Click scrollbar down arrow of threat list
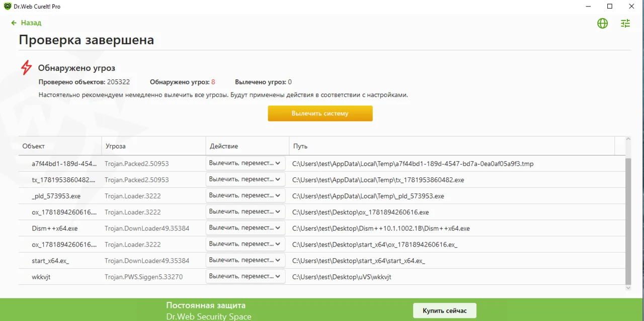644x321 pixels. click(x=628, y=288)
